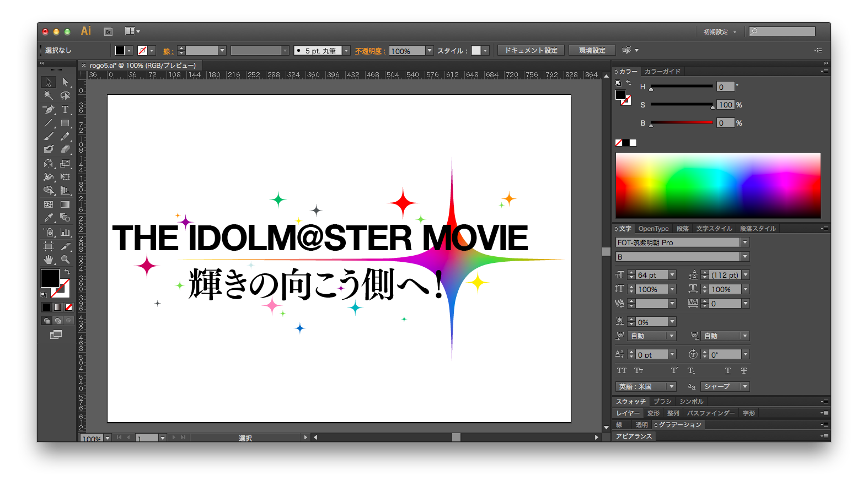The width and height of the screenshot is (868, 491).
Task: Switch to 文字スタイル tab
Action: click(714, 229)
